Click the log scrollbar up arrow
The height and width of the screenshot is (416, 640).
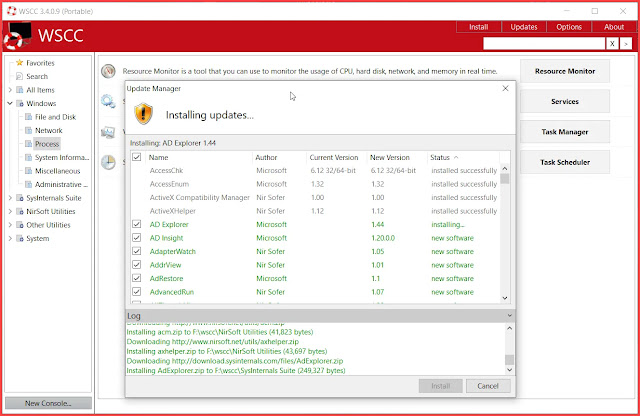coord(509,328)
